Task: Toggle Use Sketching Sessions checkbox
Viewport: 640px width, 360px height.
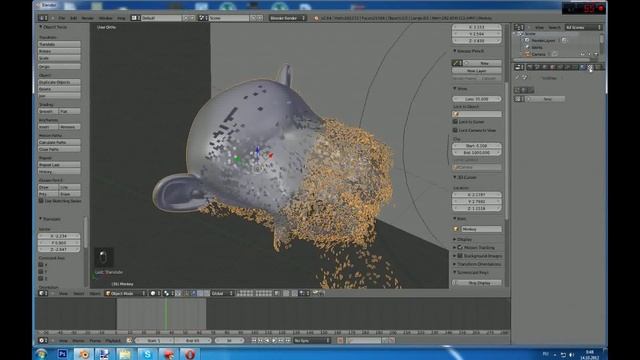Action: pos(41,201)
